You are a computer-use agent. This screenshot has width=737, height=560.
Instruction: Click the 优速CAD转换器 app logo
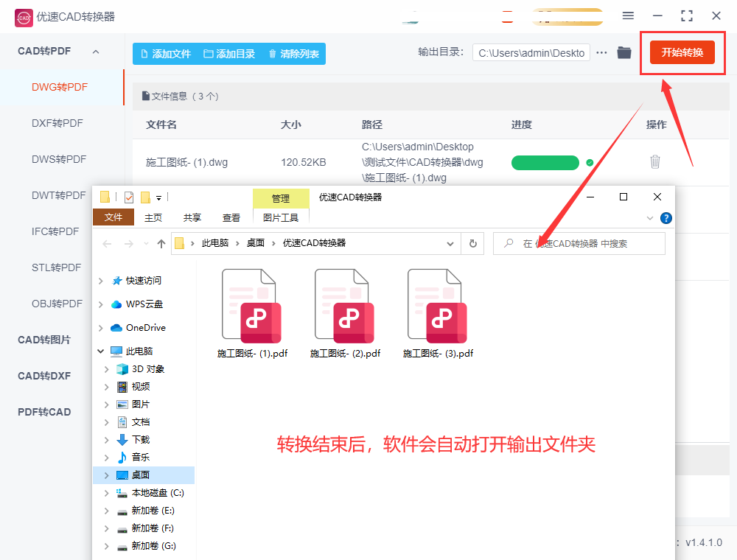(x=24, y=18)
